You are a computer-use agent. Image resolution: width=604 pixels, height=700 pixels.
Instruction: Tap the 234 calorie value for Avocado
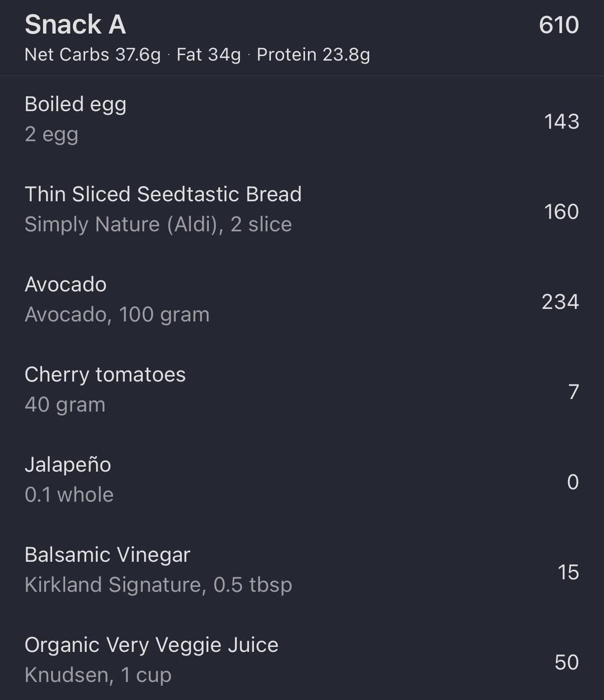pyautogui.click(x=560, y=302)
